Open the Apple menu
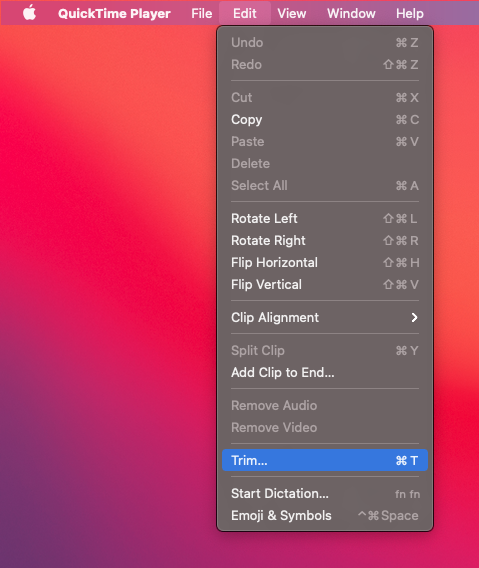This screenshot has height=568, width=479. pyautogui.click(x=29, y=13)
